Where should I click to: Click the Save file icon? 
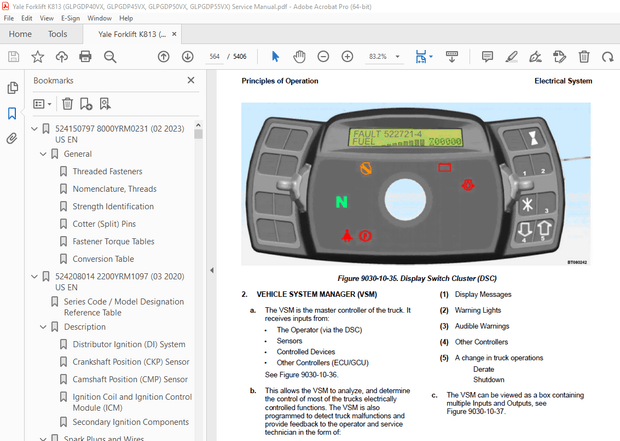tap(13, 57)
